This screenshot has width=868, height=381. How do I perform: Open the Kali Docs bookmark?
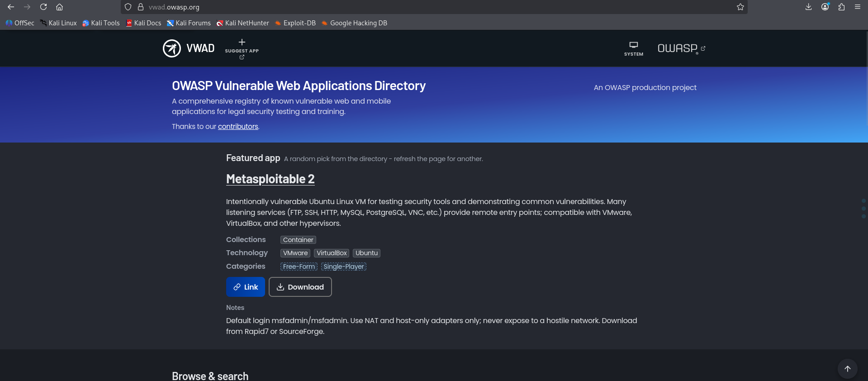(x=143, y=23)
